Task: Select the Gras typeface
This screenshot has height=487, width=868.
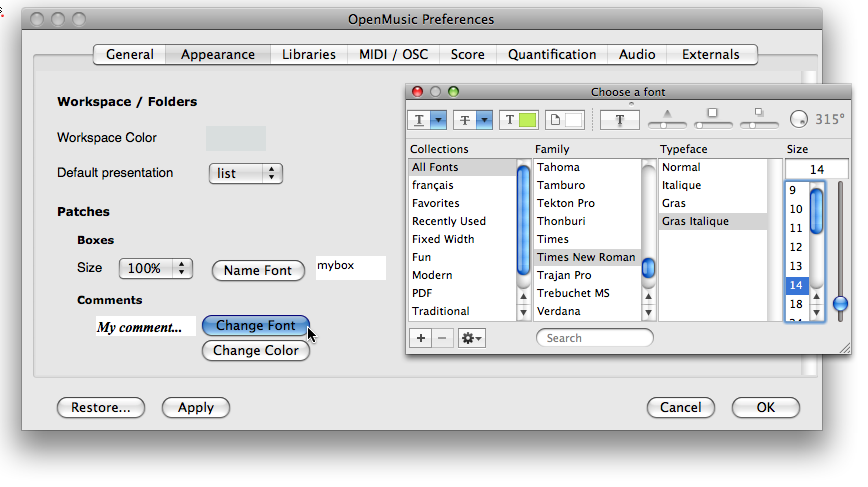Action: pyautogui.click(x=712, y=203)
